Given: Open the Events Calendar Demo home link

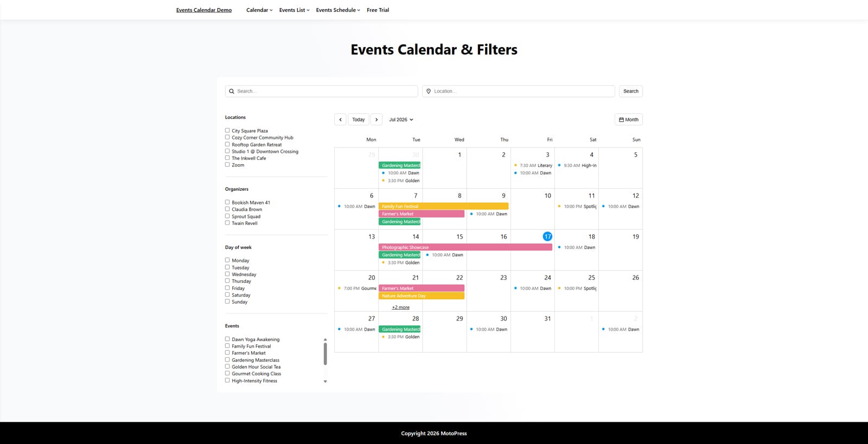Looking at the screenshot, I should click(204, 10).
